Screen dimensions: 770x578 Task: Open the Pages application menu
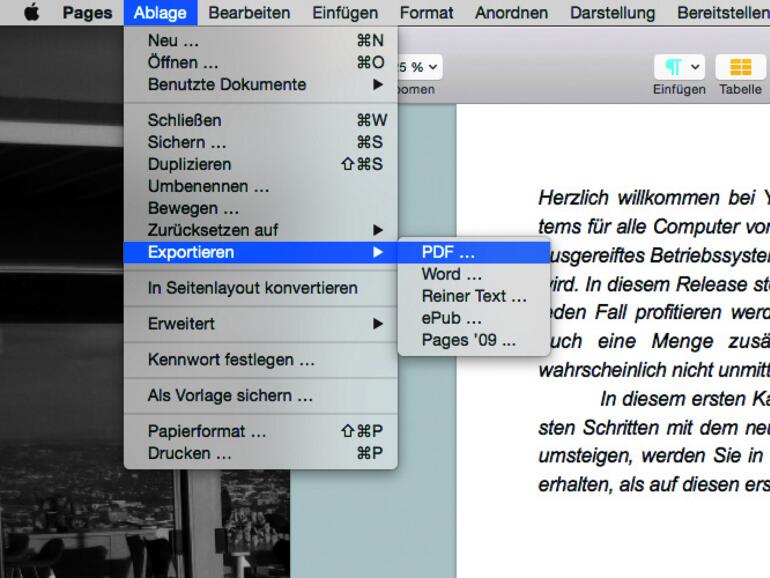tap(87, 13)
